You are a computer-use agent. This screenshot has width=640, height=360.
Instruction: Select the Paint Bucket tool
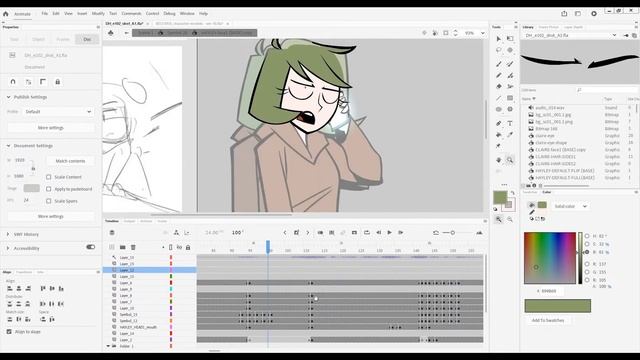pos(498,135)
